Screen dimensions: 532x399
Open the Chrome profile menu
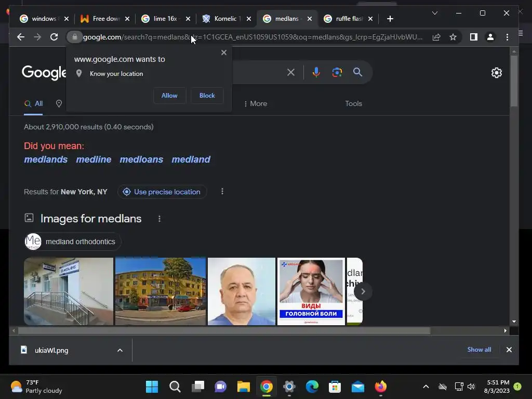(x=490, y=37)
